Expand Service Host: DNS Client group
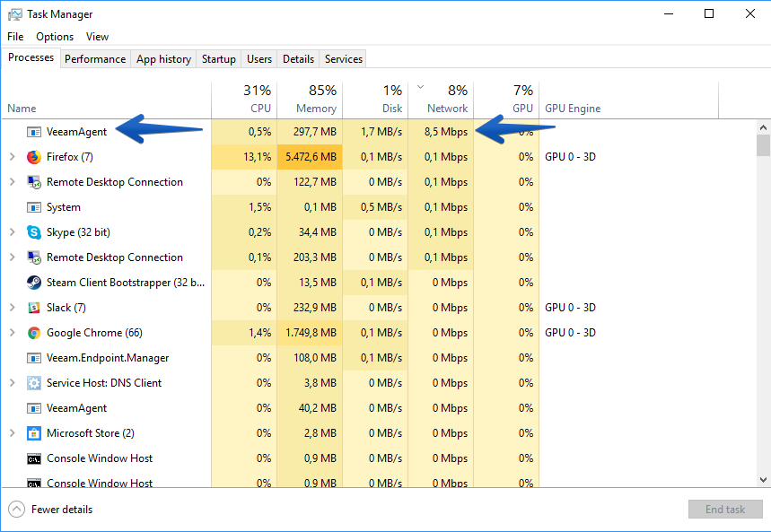771x532 pixels. 13,382
